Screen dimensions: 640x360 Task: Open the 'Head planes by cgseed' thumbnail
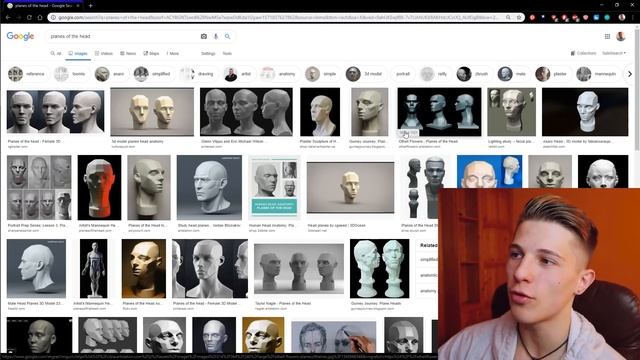pos(351,187)
